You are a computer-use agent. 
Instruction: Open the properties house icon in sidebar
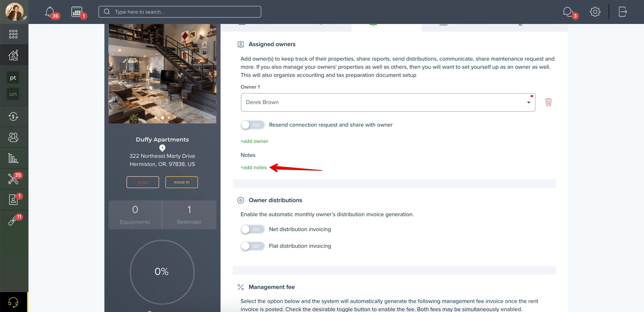pyautogui.click(x=13, y=55)
